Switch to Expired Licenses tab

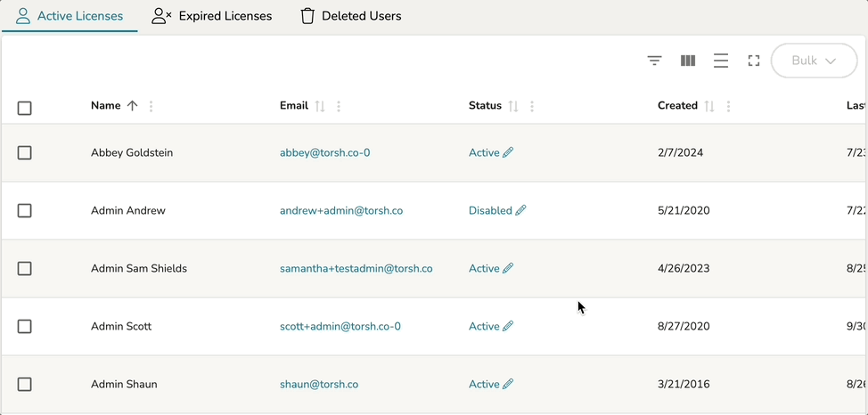[212, 16]
